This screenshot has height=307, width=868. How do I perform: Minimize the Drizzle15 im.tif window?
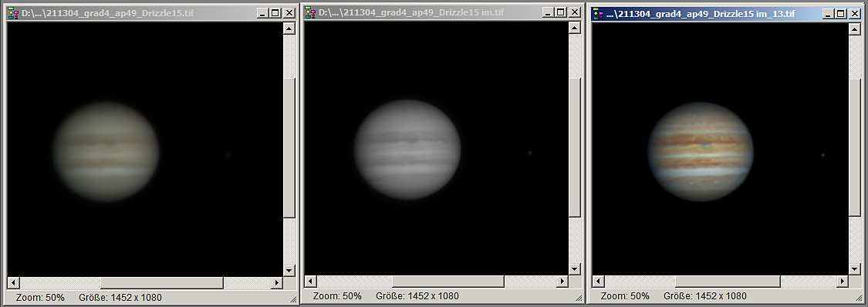[x=548, y=12]
